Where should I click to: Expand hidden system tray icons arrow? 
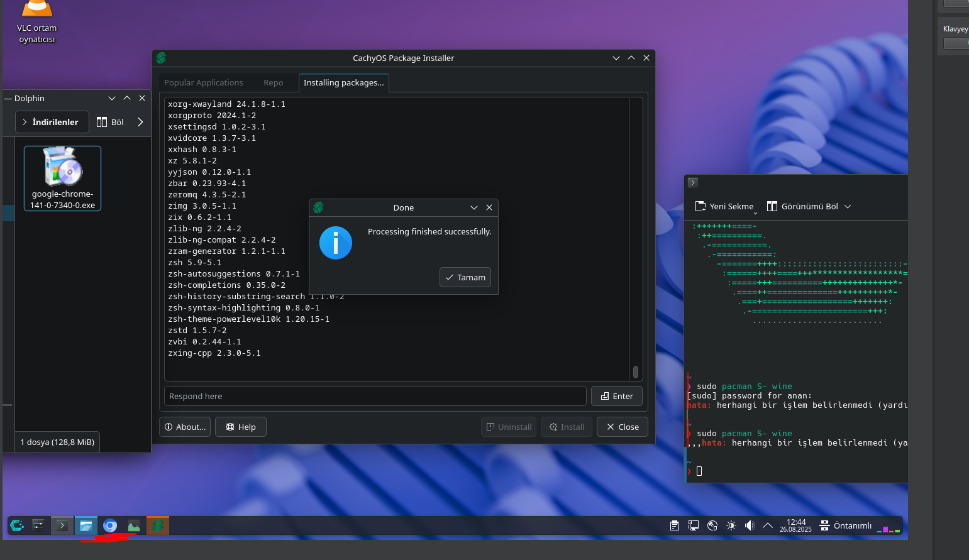[x=768, y=525]
